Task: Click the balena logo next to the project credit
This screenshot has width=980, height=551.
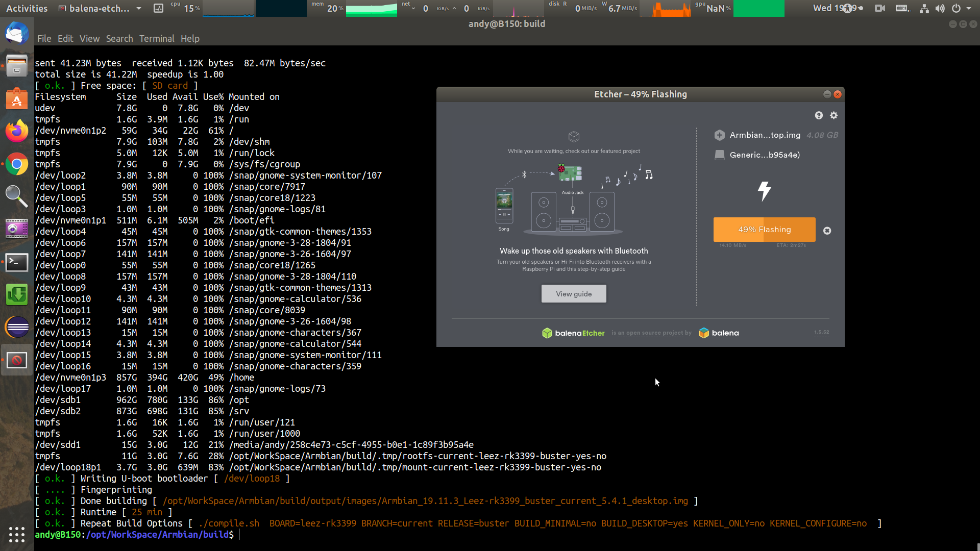Action: click(704, 333)
